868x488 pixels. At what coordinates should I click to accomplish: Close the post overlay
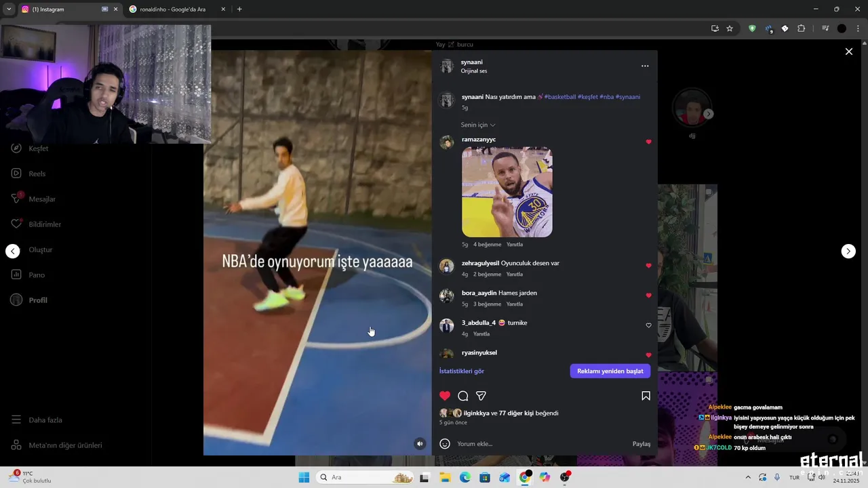(x=848, y=52)
